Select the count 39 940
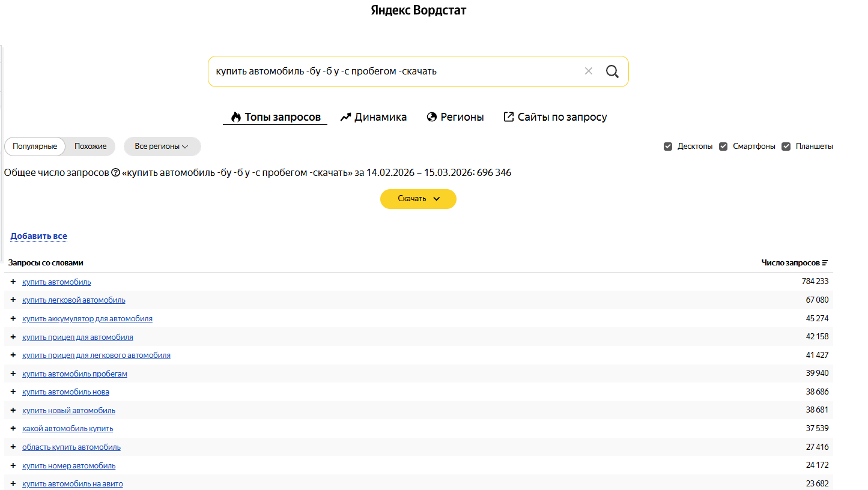 [x=818, y=374]
